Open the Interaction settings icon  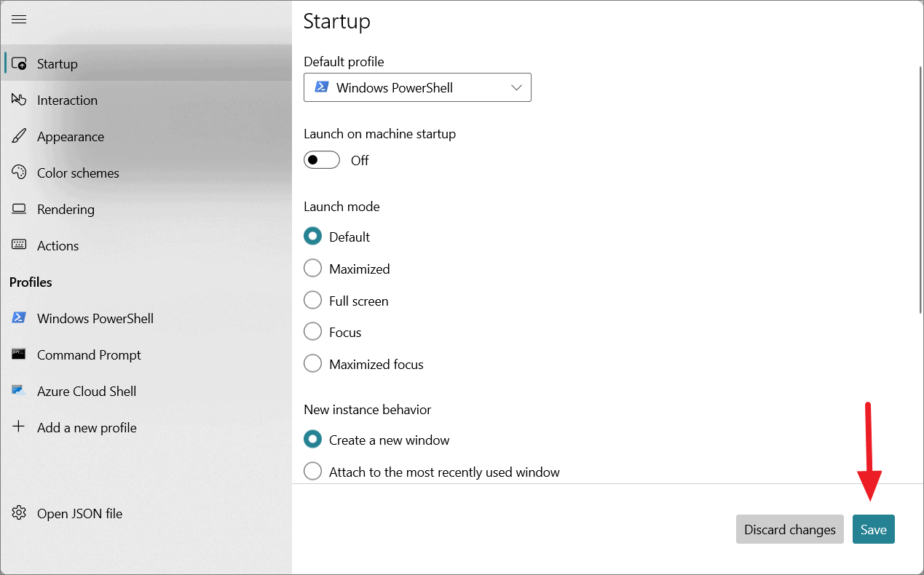[x=20, y=100]
